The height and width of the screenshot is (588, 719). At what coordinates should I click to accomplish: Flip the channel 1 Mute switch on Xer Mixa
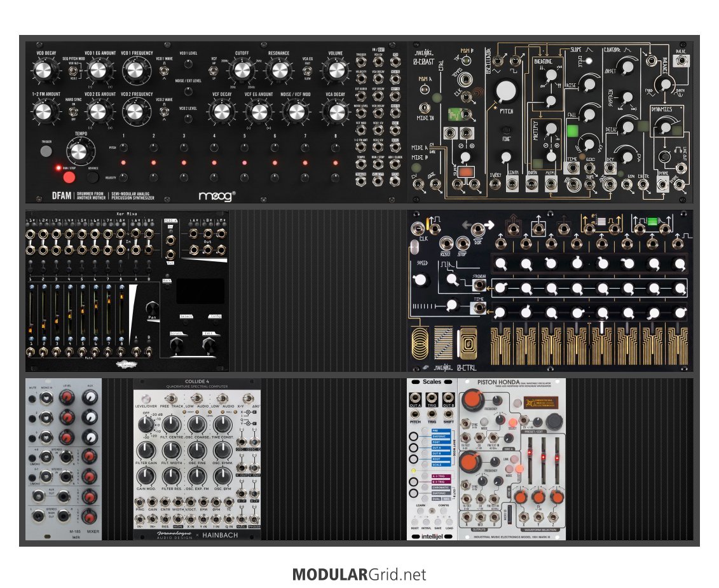coord(31,352)
